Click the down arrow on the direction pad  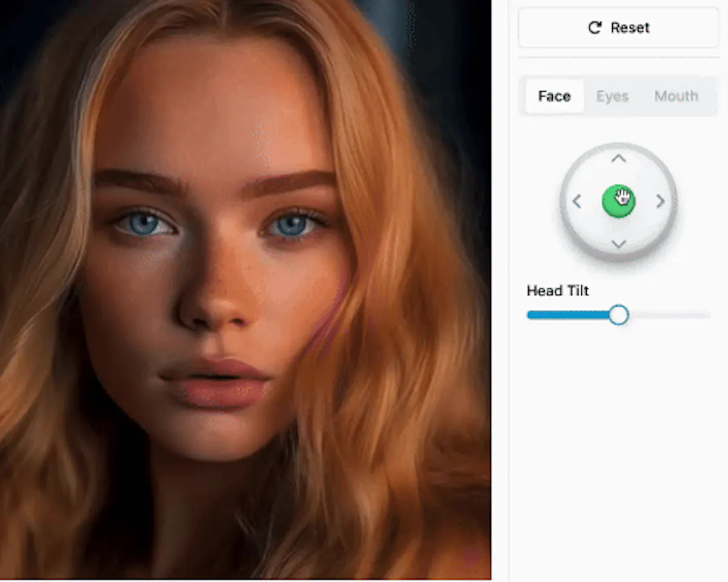[x=618, y=244]
